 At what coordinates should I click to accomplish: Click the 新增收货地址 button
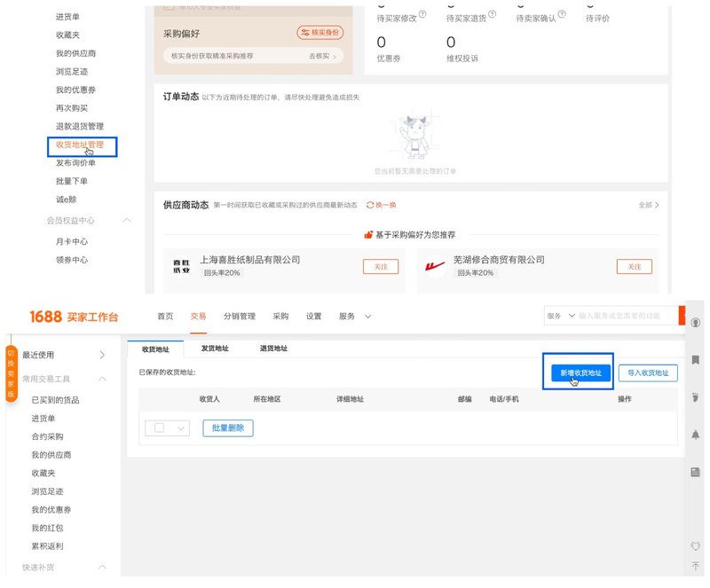coord(580,373)
